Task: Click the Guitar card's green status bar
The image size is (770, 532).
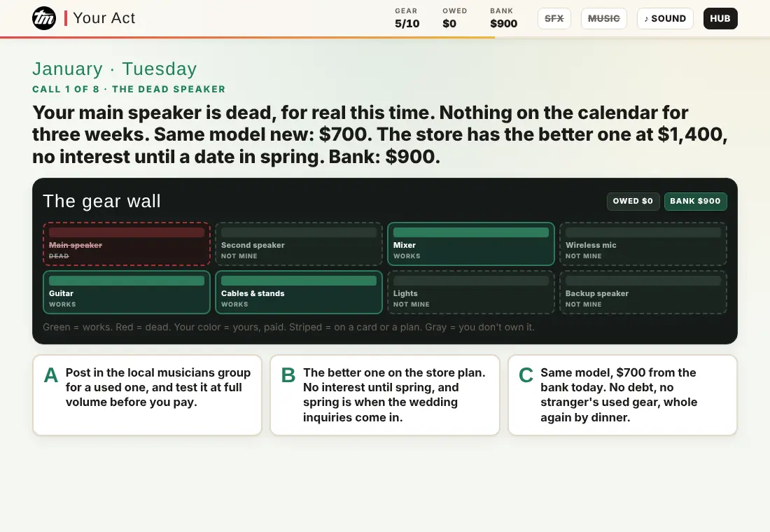Action: coord(127,281)
